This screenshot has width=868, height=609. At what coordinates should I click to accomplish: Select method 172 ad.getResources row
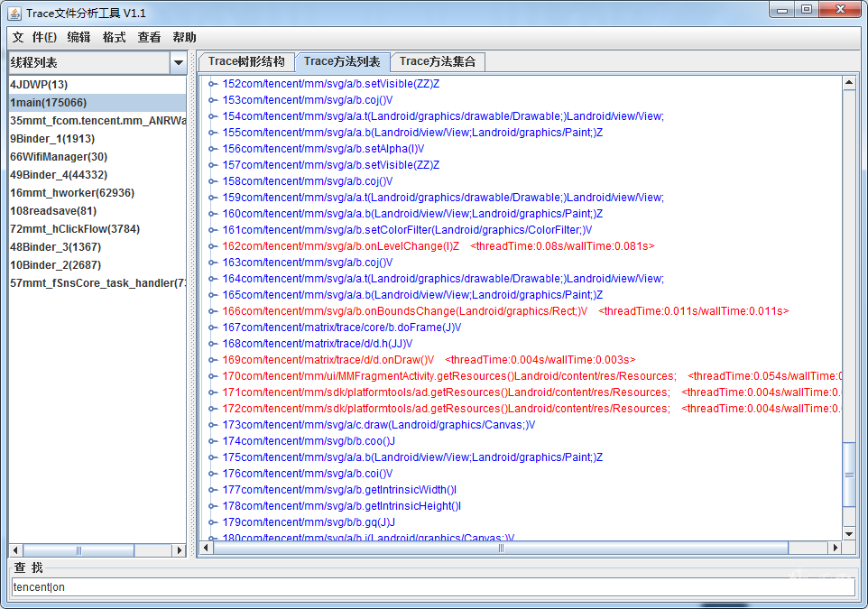pos(532,409)
